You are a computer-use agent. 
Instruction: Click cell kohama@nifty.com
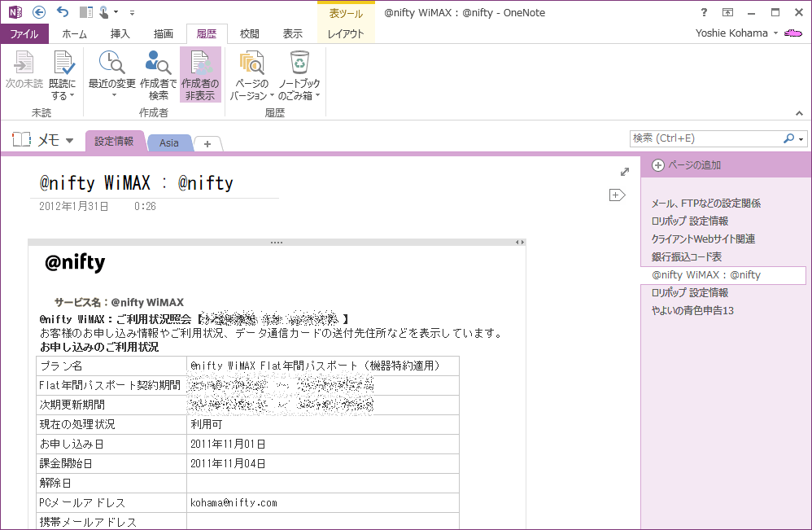323,502
